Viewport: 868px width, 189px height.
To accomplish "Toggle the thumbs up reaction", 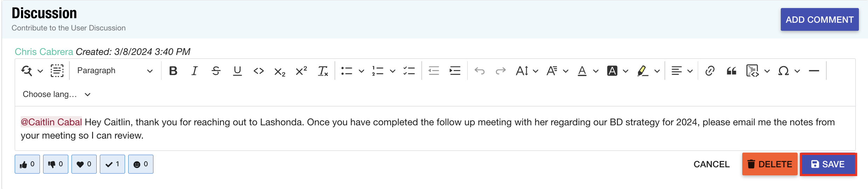I will pos(27,164).
